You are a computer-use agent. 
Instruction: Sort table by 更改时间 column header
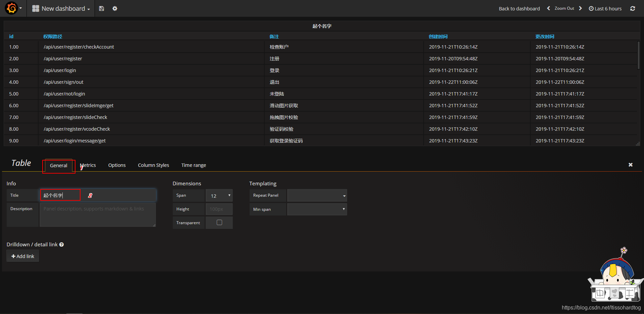545,37
